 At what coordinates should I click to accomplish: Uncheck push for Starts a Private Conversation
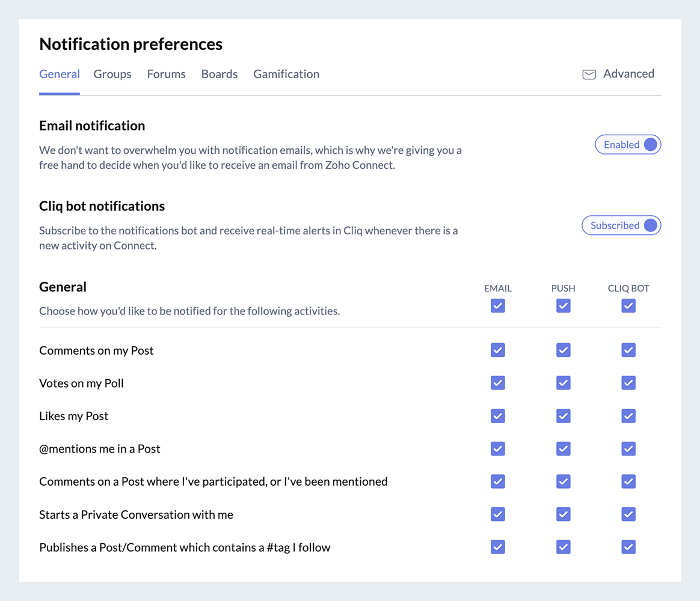563,514
